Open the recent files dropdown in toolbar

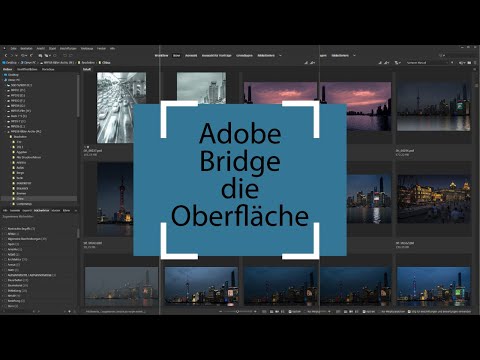click(24, 55)
